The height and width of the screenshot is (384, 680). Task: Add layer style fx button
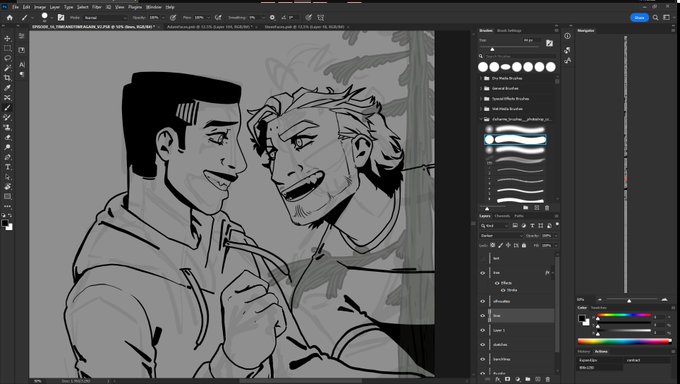498,379
